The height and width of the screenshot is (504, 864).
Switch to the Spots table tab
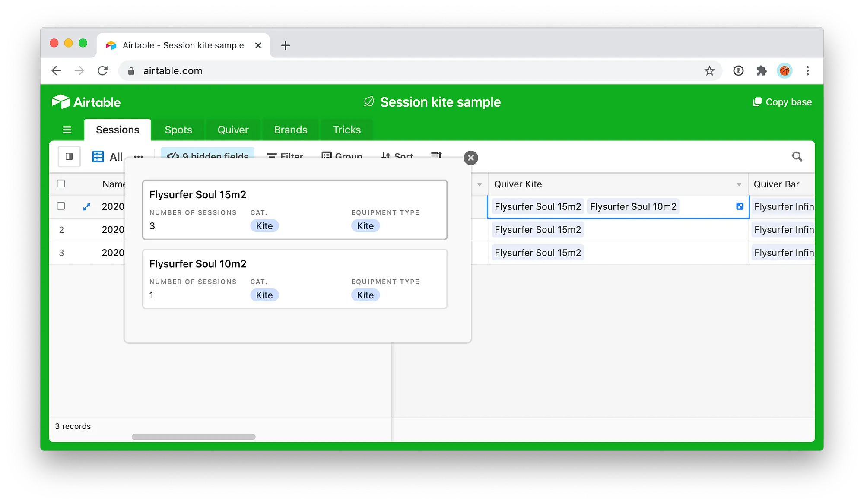click(178, 130)
